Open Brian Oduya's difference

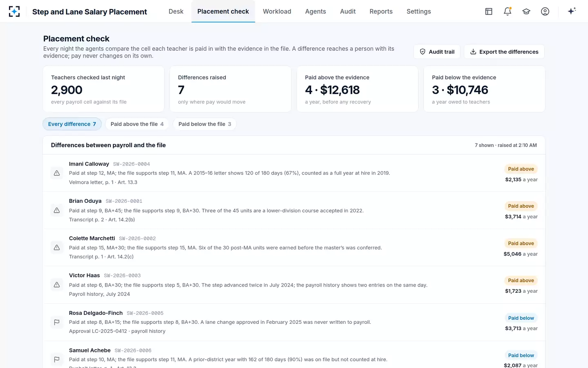(x=294, y=210)
